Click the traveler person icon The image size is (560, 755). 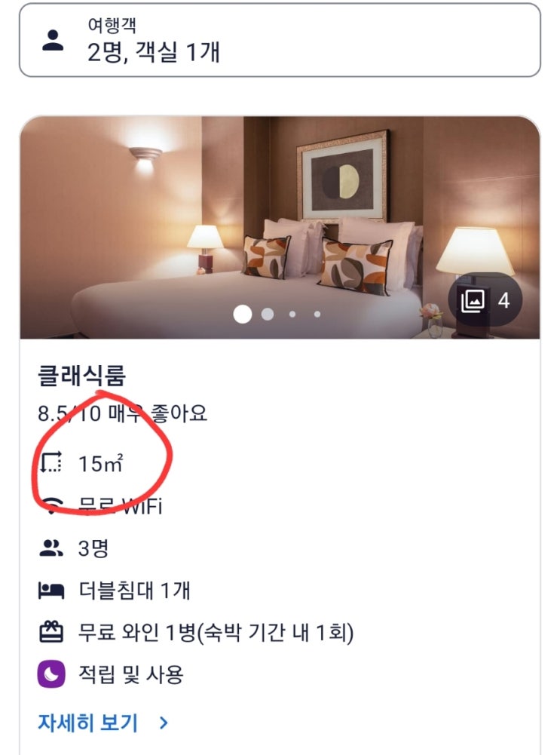(x=53, y=41)
